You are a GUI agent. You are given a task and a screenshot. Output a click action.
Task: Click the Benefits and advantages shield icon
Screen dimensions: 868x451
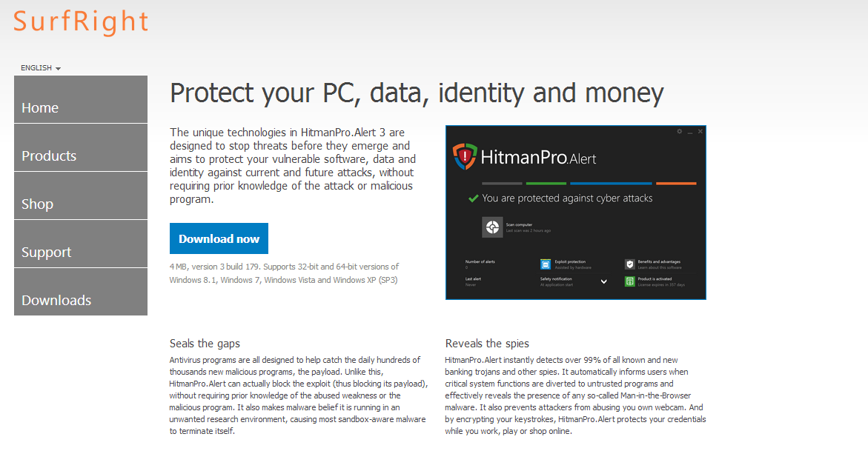pos(629,264)
